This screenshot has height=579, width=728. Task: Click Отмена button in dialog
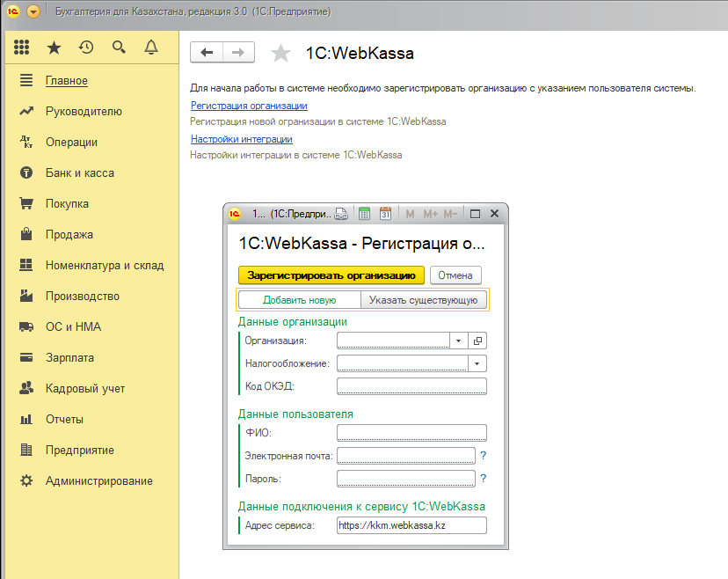point(455,275)
